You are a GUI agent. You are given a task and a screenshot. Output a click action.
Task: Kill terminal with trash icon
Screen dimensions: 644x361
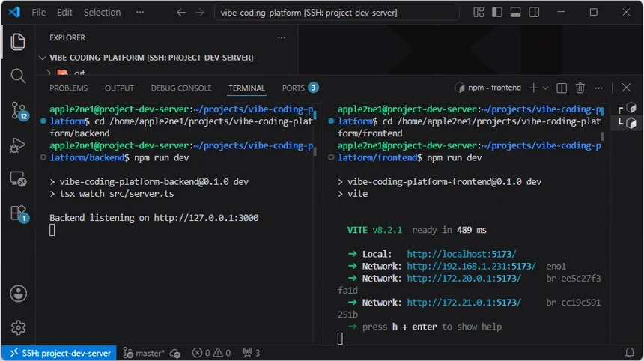point(580,88)
